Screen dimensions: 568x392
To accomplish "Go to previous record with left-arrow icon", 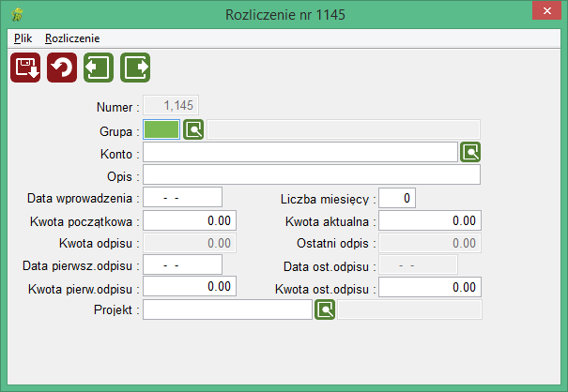I will coord(99,68).
